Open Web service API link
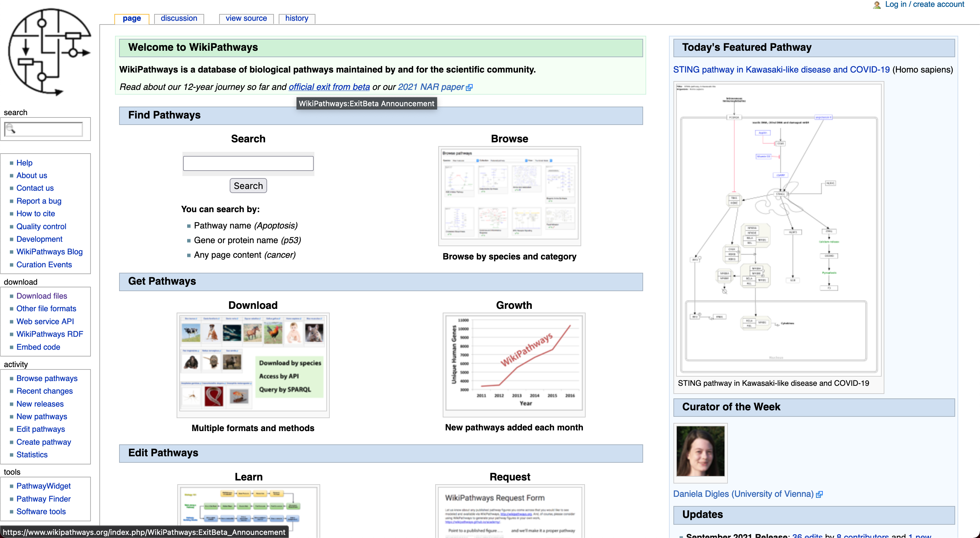The width and height of the screenshot is (980, 538). [x=45, y=321]
